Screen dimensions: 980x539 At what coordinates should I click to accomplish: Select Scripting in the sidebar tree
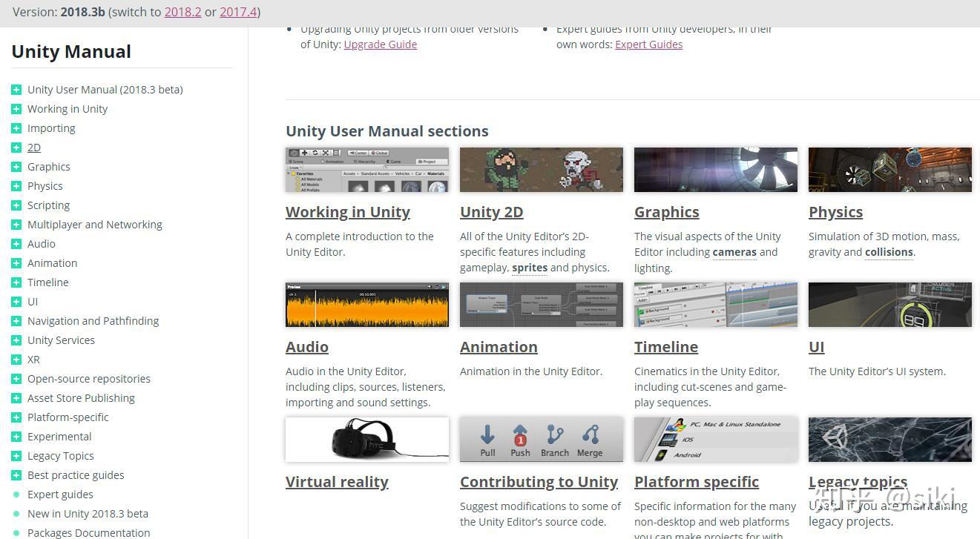[x=48, y=205]
